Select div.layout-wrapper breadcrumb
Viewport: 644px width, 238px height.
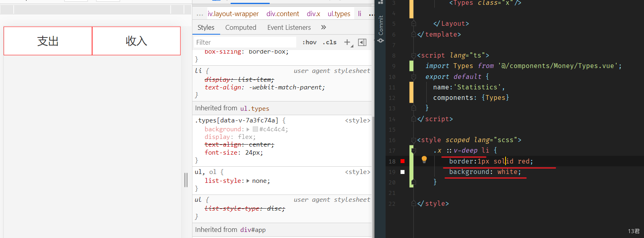[233, 14]
